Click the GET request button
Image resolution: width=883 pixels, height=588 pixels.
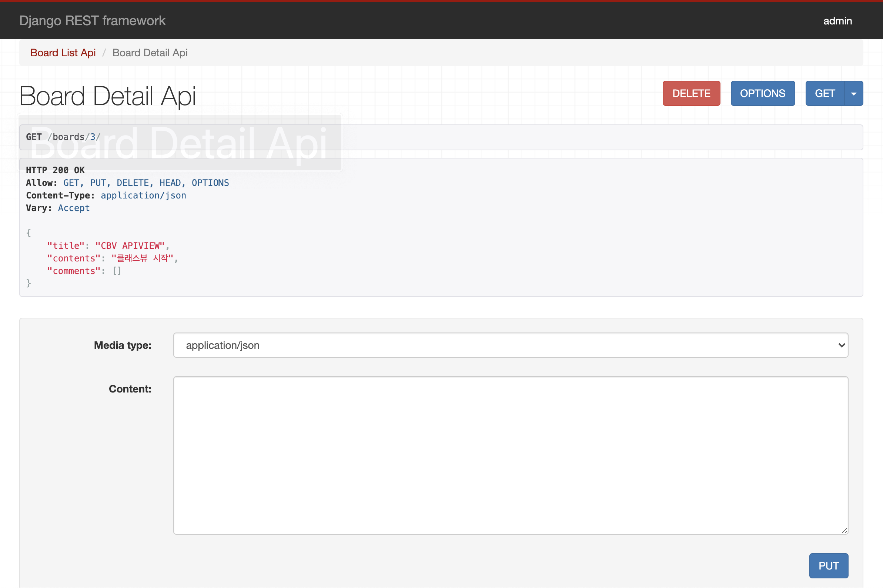(x=825, y=93)
